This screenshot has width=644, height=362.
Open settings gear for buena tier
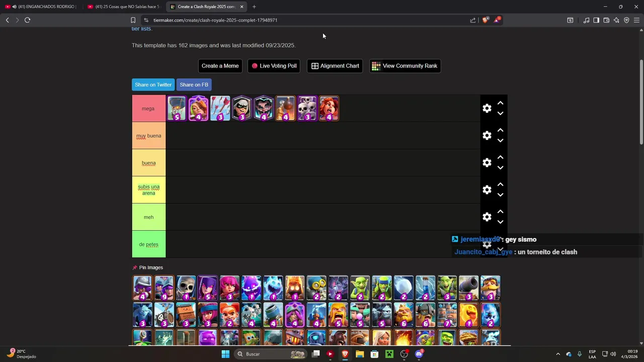coord(487,162)
